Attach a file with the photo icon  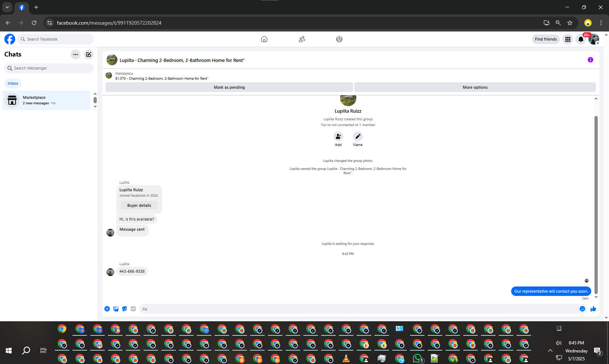coord(116,309)
